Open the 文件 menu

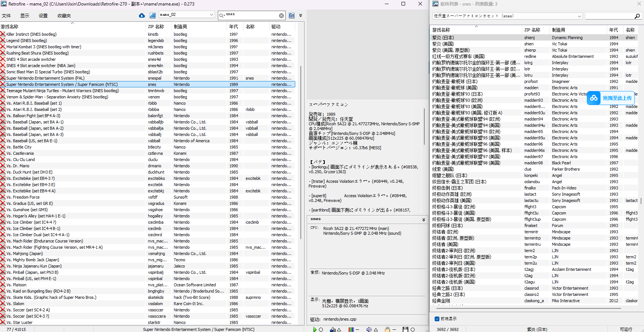click(6, 16)
